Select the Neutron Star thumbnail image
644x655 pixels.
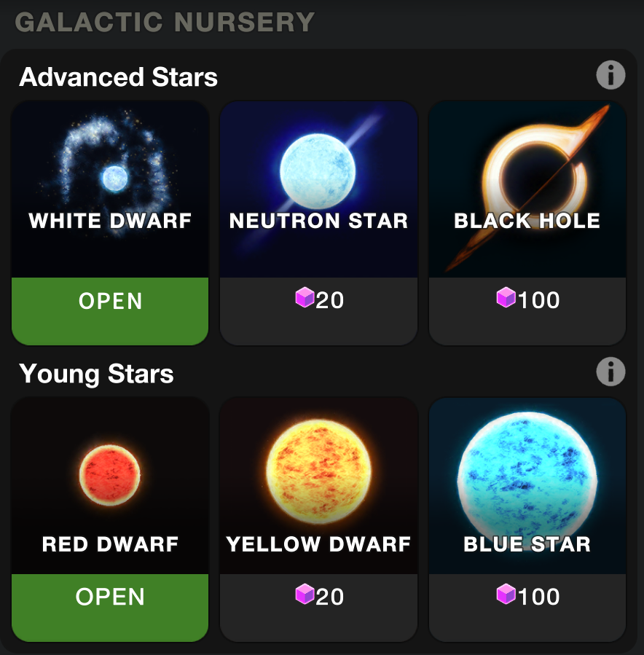click(x=318, y=189)
